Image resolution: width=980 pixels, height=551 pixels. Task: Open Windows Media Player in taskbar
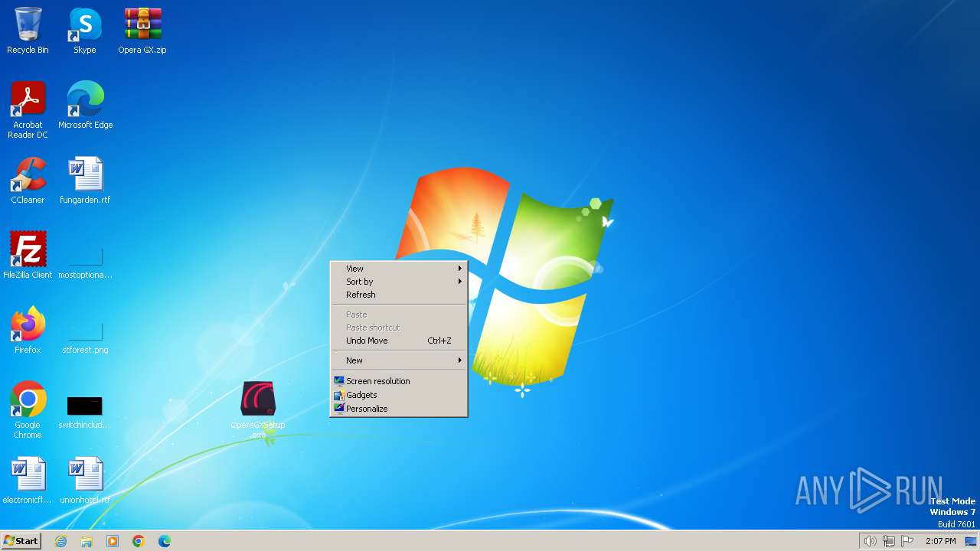point(113,541)
